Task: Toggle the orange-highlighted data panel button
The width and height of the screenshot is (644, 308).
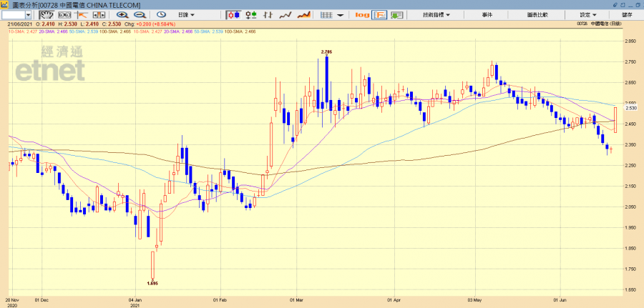Action: pos(379,15)
